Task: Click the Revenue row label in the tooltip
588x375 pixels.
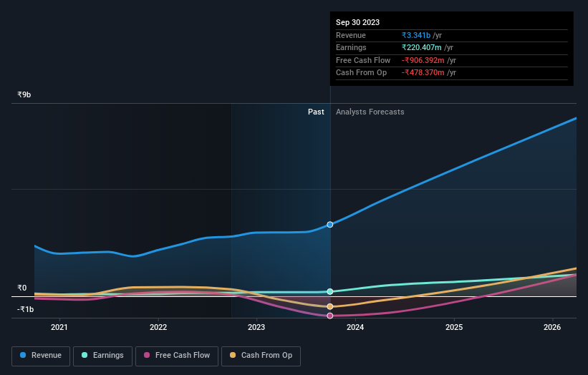Action: click(x=351, y=35)
